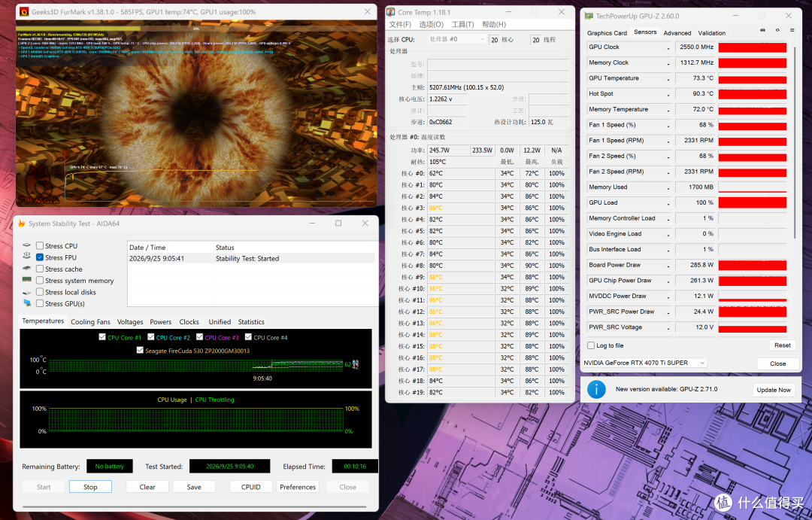Open the GPU Clock sensor dropdown
The image size is (812, 520).
click(668, 47)
